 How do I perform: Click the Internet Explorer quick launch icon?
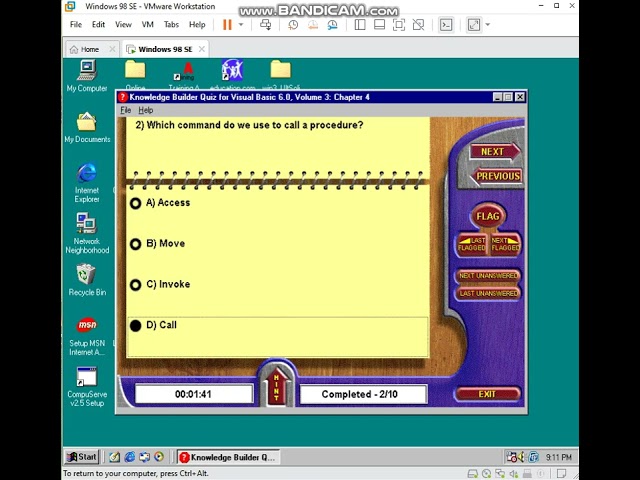pos(130,457)
